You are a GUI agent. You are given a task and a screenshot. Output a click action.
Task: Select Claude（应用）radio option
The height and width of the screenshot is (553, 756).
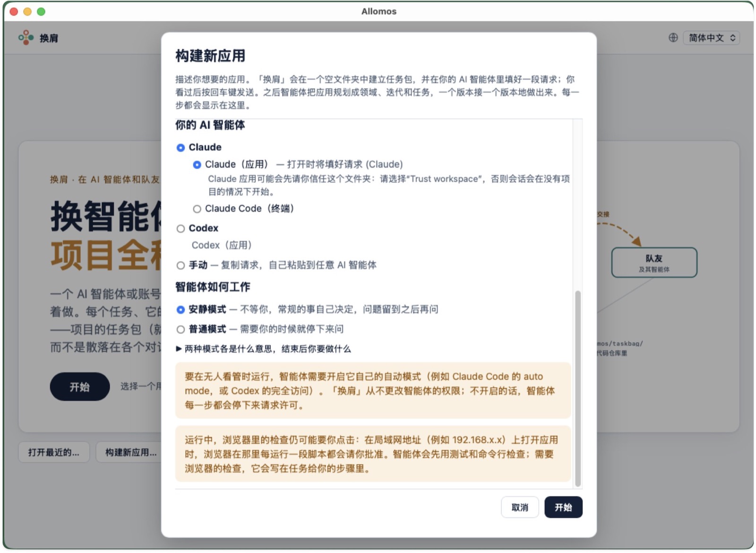pyautogui.click(x=197, y=165)
